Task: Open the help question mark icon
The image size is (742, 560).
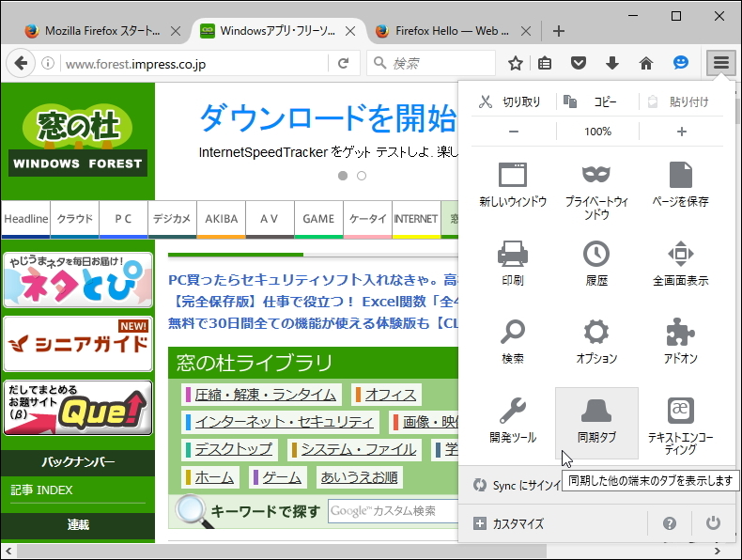Action: point(669,523)
